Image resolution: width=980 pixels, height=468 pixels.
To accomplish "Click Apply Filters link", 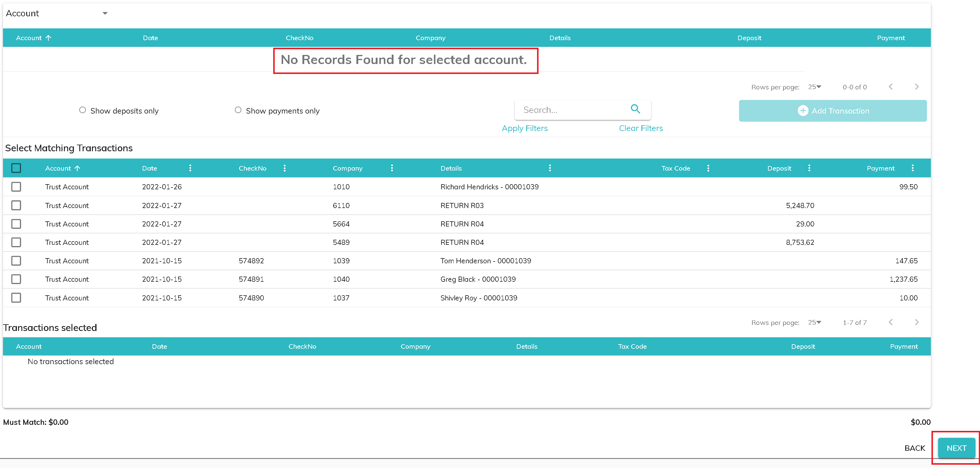I will (524, 128).
